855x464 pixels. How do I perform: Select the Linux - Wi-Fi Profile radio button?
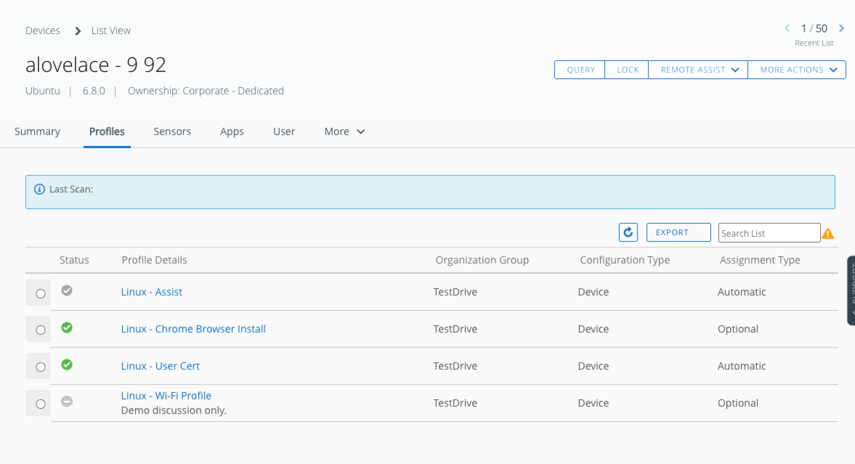(x=40, y=404)
